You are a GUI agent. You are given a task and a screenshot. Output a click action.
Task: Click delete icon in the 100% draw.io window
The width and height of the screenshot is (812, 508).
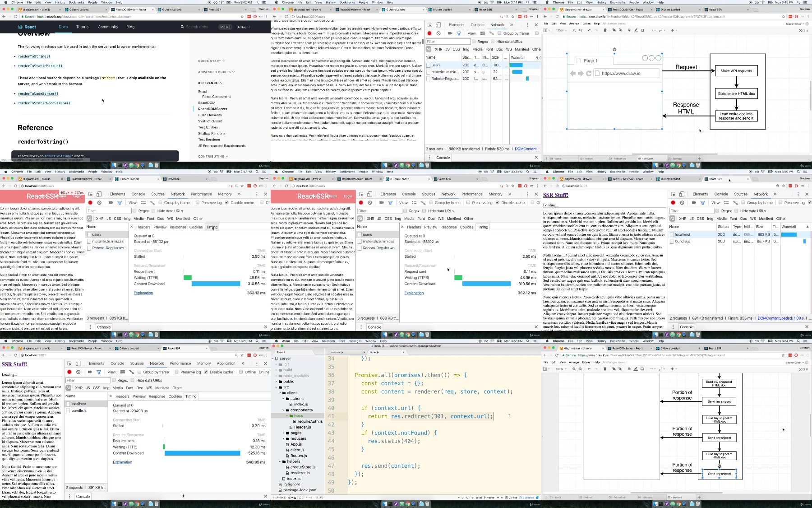pyautogui.click(x=605, y=369)
